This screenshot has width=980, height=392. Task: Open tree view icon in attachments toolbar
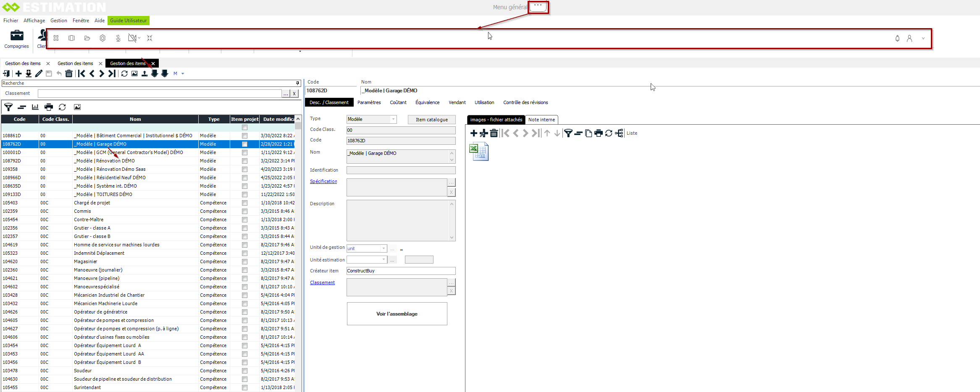(619, 133)
